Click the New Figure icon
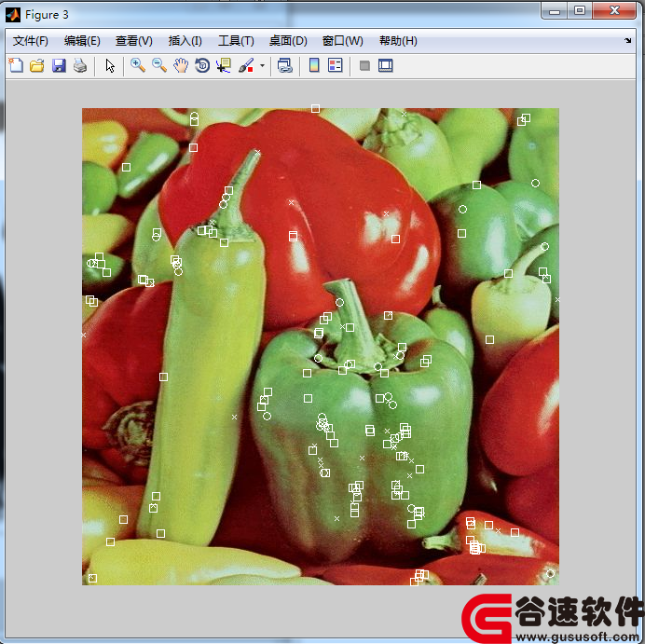Image resolution: width=645 pixels, height=644 pixels. [x=16, y=65]
